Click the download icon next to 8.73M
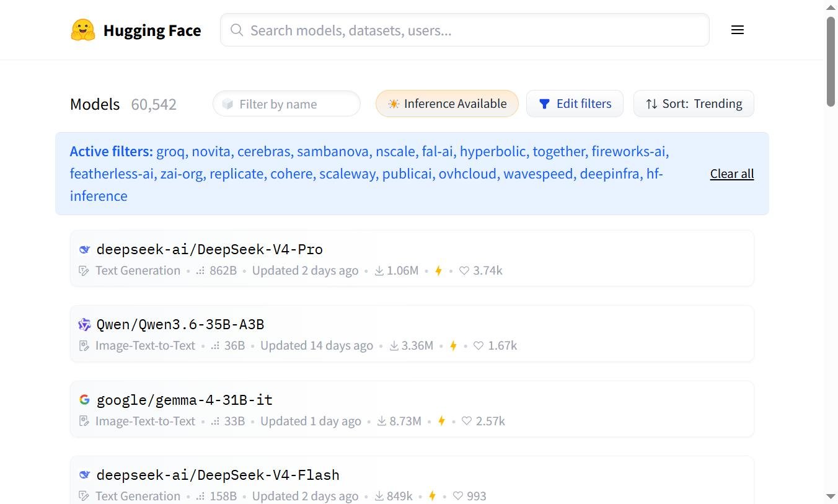This screenshot has width=838, height=504. point(382,421)
